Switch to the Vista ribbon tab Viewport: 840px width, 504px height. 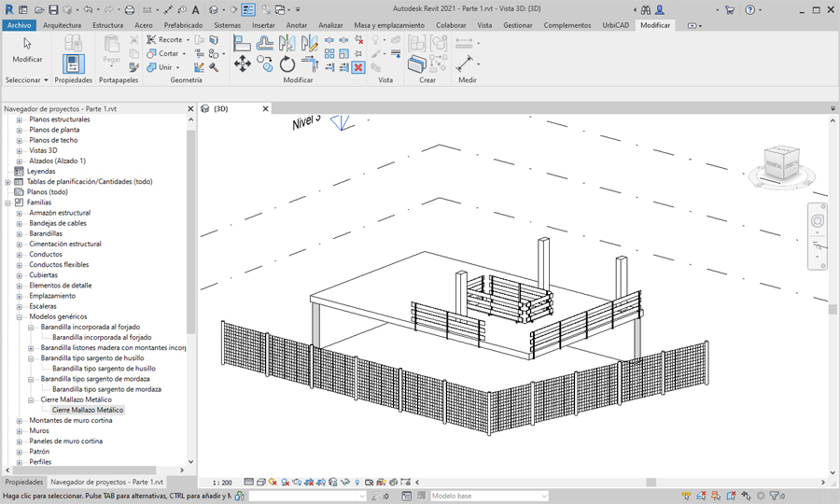point(483,25)
